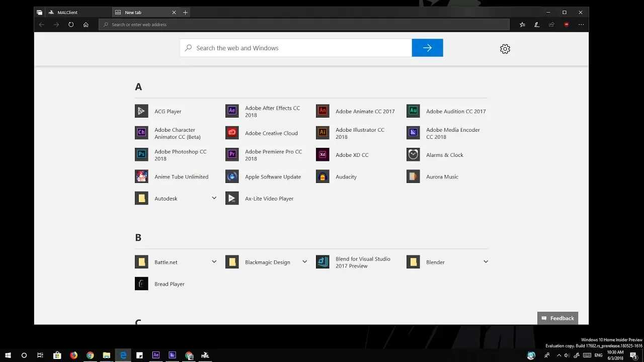The height and width of the screenshot is (362, 644).
Task: Click the browser Back button
Action: 42,25
